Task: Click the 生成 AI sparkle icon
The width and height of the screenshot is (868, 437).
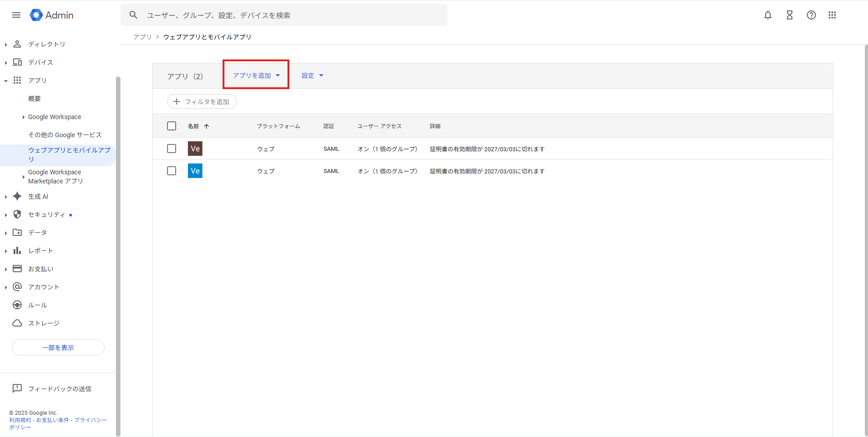Action: (17, 196)
